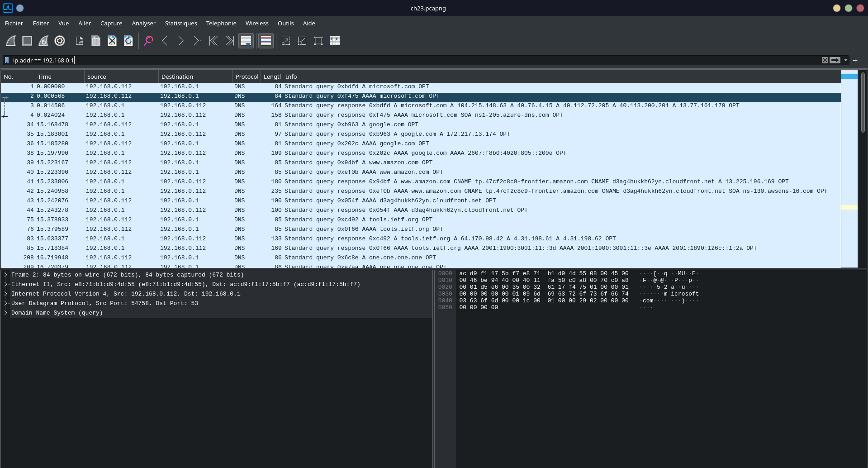This screenshot has height=468, width=868.
Task: Open the Aide menu
Action: point(309,23)
